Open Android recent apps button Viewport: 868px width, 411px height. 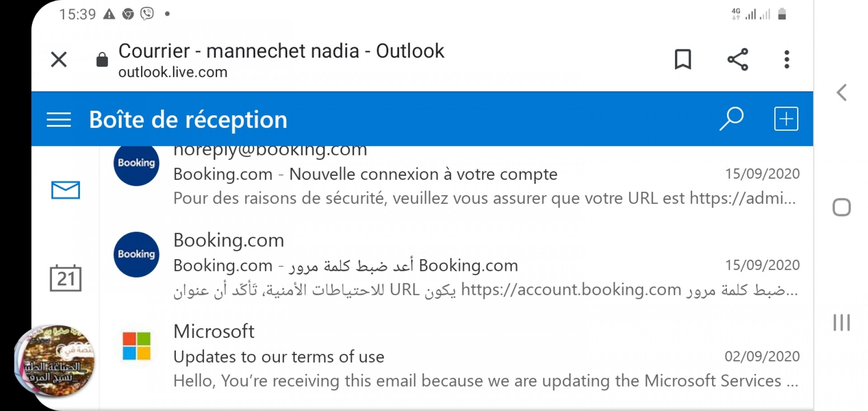tap(841, 323)
